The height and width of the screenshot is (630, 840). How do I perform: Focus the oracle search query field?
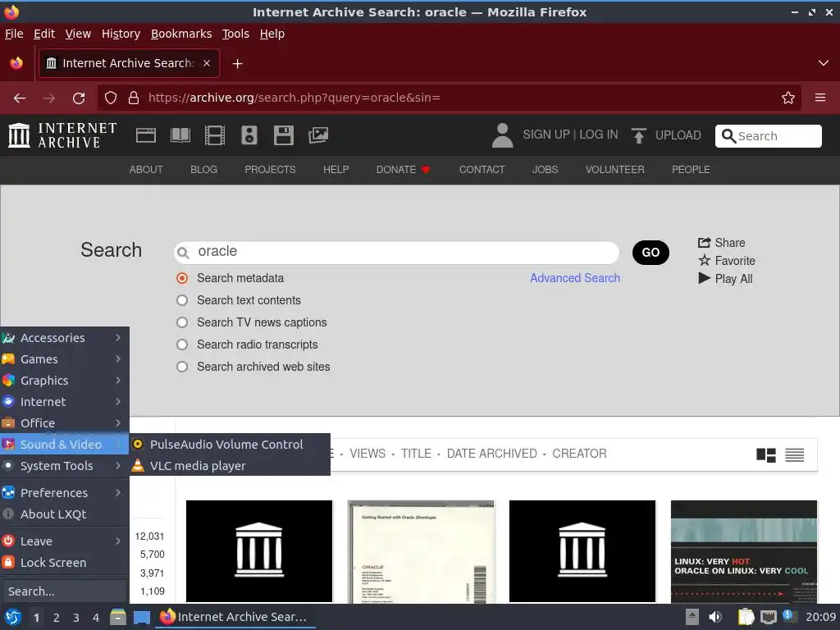point(396,252)
